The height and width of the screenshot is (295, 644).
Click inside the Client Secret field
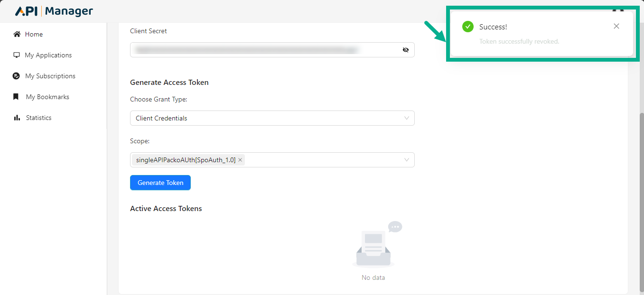coord(266,50)
